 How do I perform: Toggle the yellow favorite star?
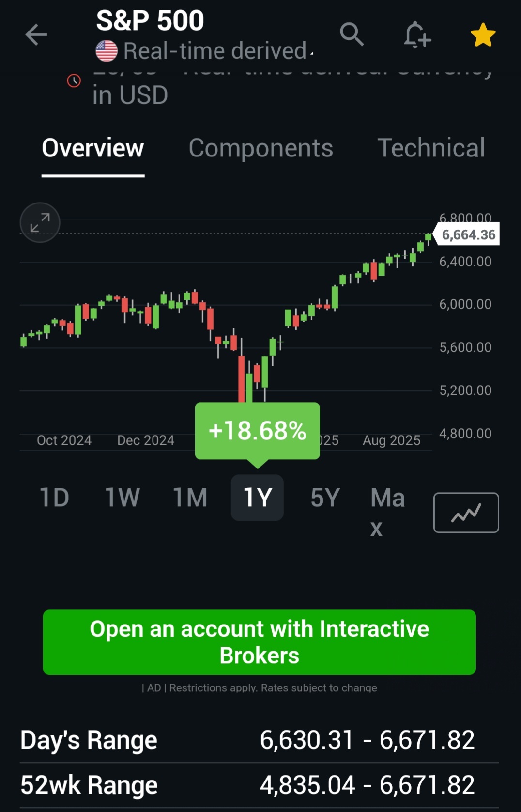(483, 35)
